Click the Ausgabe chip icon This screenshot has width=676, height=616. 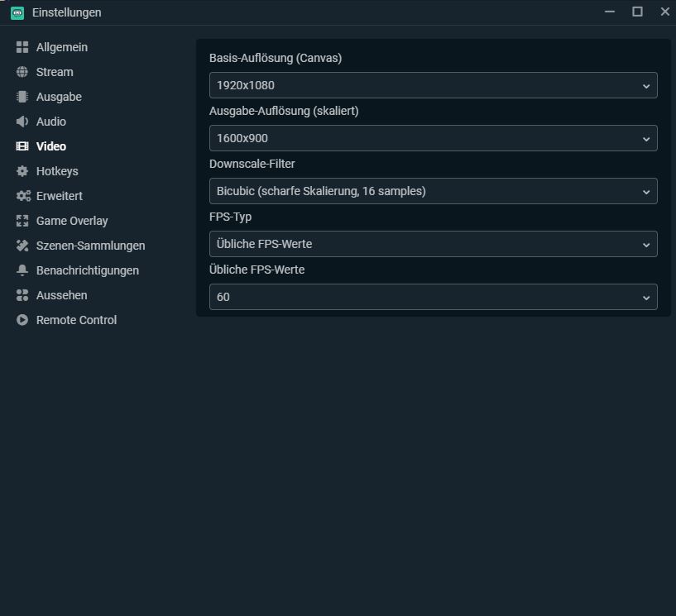click(x=22, y=97)
